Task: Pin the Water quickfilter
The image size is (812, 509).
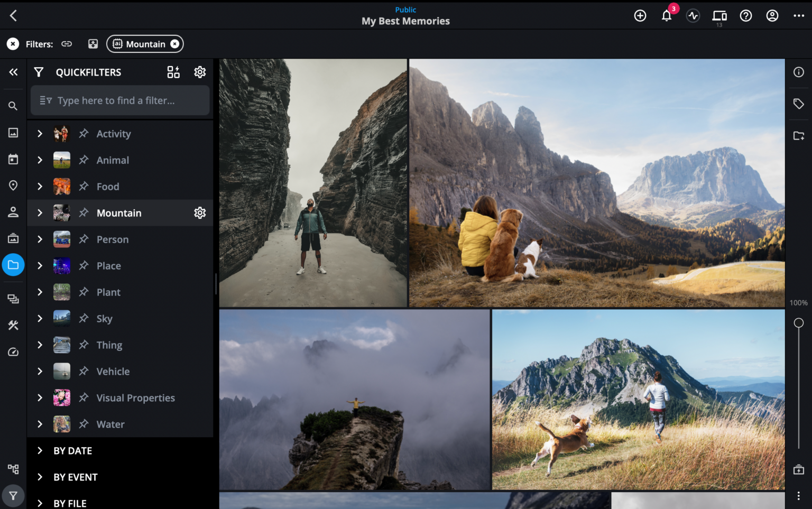Action: 84,424
